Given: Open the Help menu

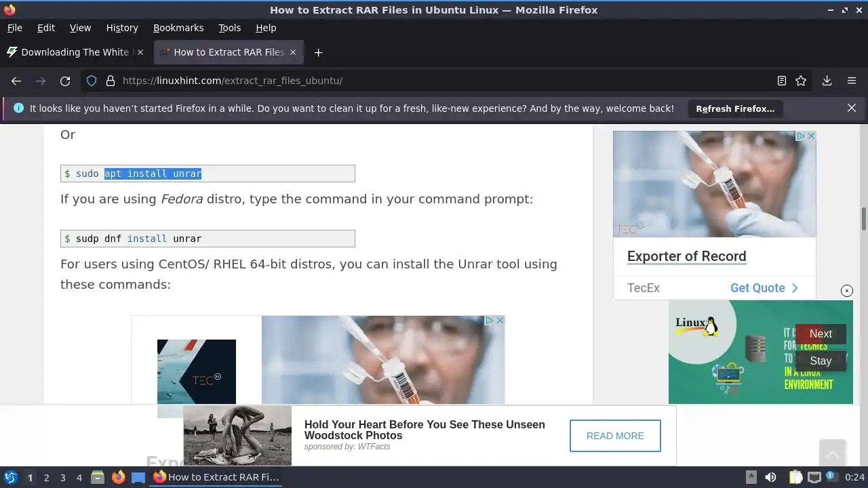Looking at the screenshot, I should click(266, 28).
